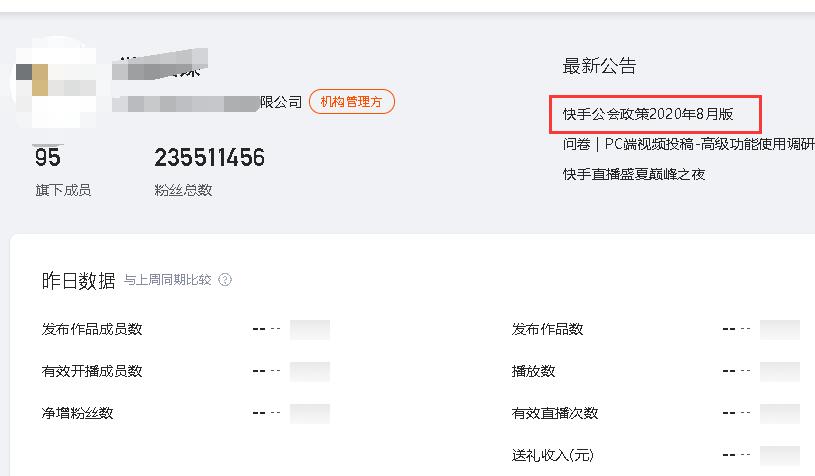Select the 旗下成员 label
This screenshot has height=476, width=815.
pyautogui.click(x=62, y=190)
